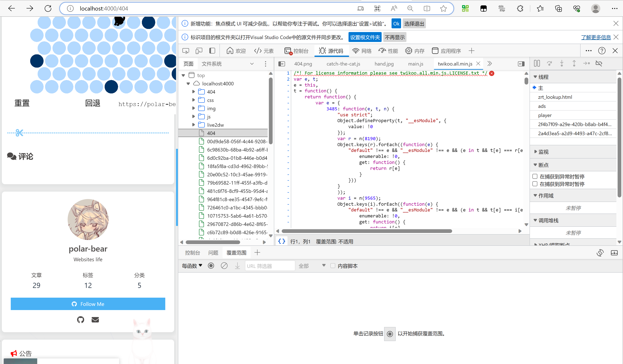Click the step into next function arrow
Viewport: 623px width, 364px height.
tap(562, 63)
